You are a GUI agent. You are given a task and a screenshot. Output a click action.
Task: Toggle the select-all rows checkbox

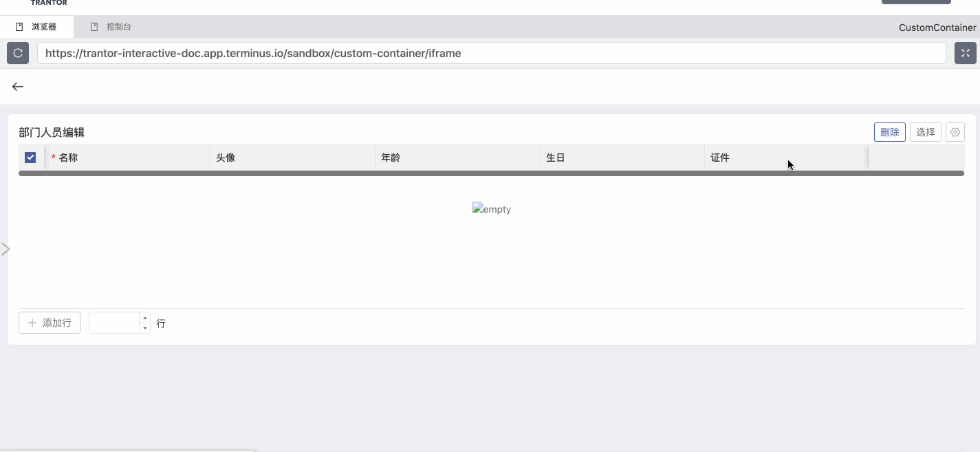coord(30,158)
